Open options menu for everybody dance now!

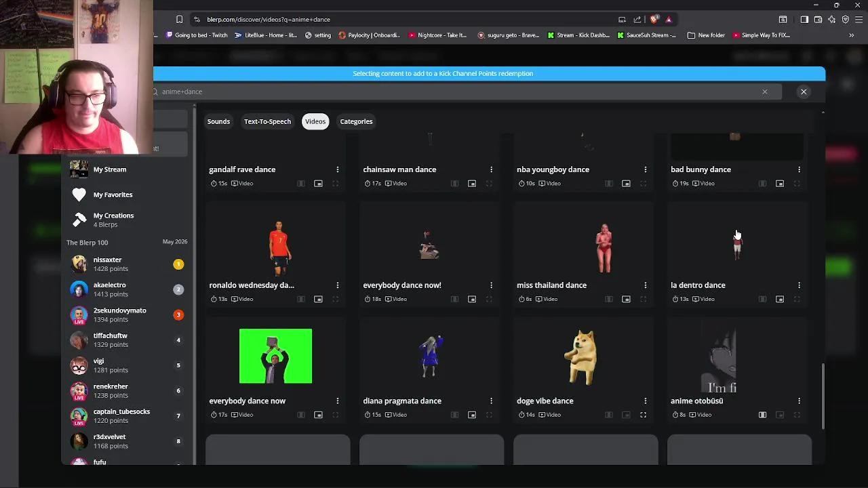pos(491,285)
